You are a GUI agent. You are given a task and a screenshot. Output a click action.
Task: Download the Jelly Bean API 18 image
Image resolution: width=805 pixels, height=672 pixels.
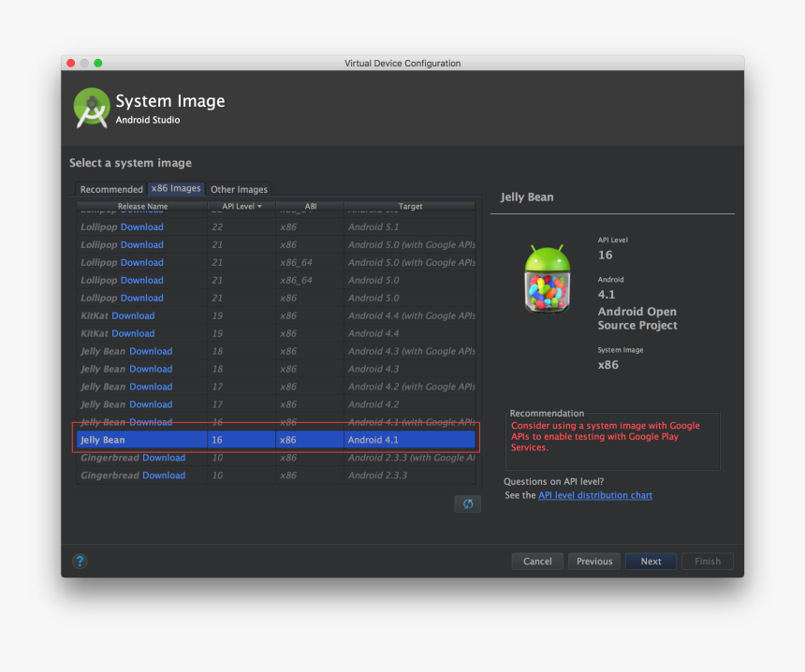coord(151,351)
